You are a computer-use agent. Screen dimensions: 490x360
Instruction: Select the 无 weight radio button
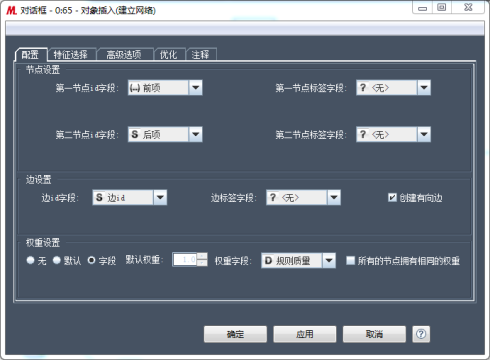pos(30,260)
